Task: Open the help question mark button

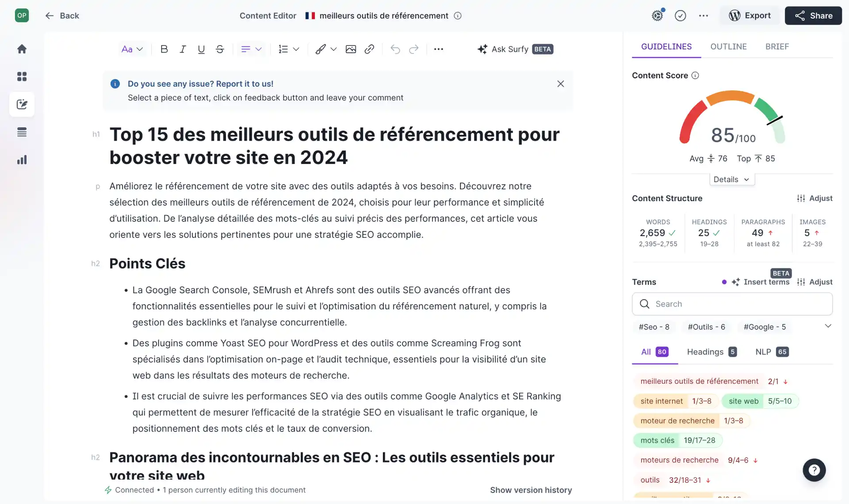Action: [814, 470]
